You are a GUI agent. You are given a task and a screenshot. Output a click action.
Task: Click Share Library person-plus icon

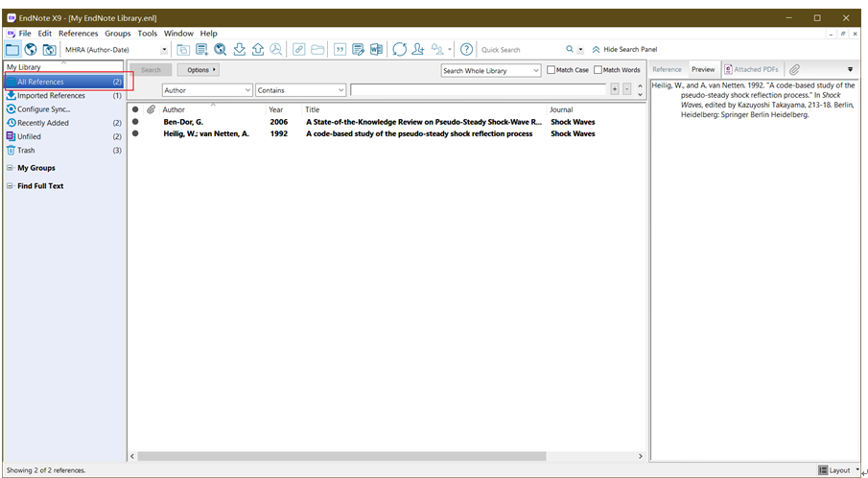(x=418, y=50)
